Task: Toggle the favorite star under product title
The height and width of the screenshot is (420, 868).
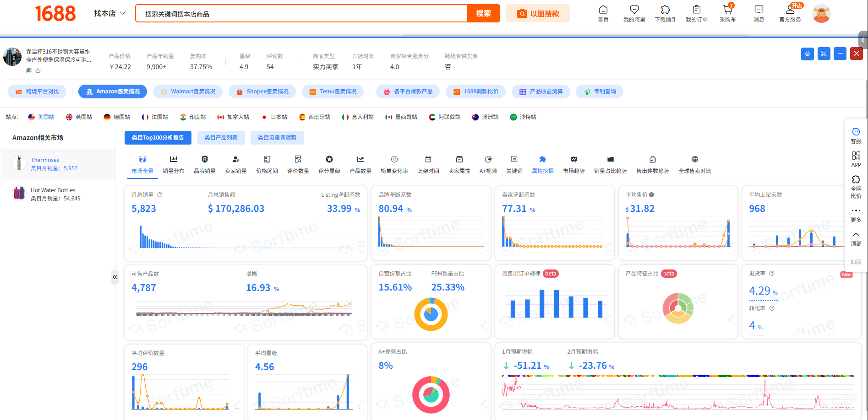Action: pos(38,71)
